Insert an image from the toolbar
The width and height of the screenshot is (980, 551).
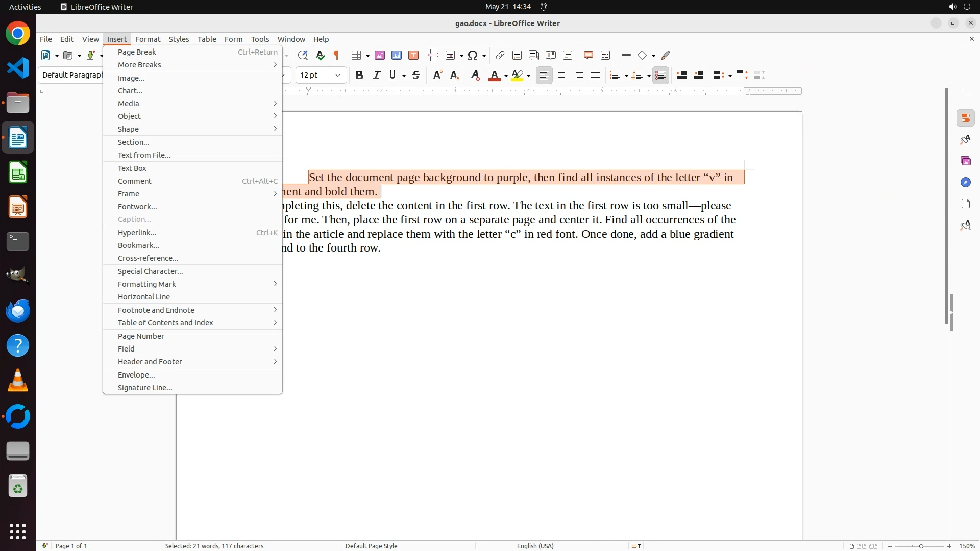tap(380, 55)
